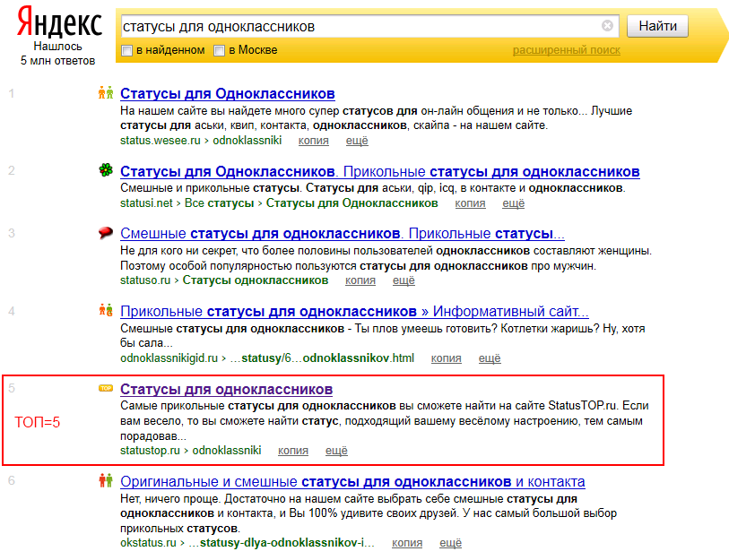
Task: Open result title mentioning 'Информативный сайт'
Action: (354, 312)
